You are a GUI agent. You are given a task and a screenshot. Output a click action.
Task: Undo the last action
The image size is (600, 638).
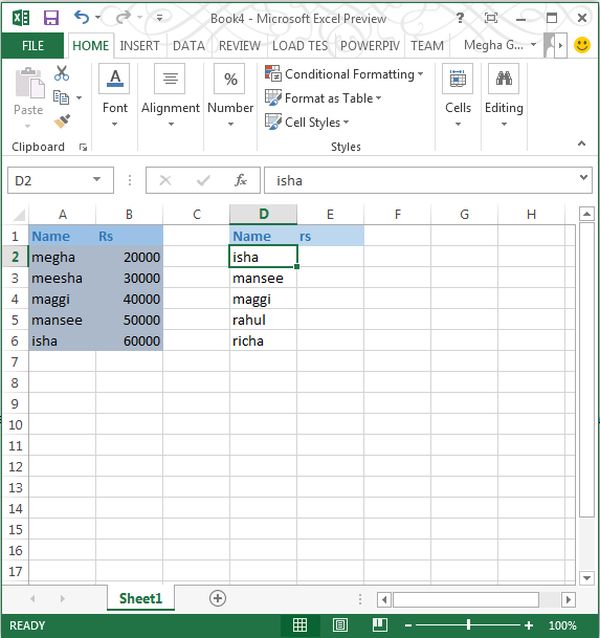[x=82, y=17]
